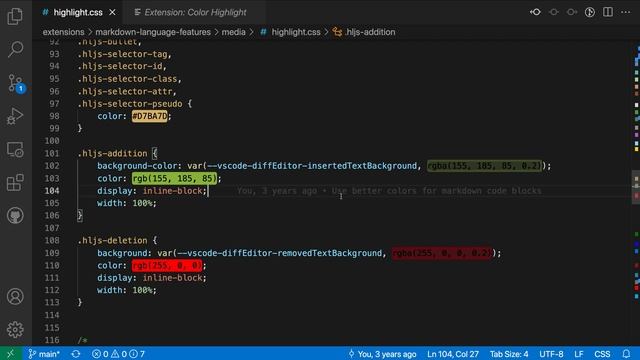
Task: Split the editor right
Action: (x=608, y=12)
